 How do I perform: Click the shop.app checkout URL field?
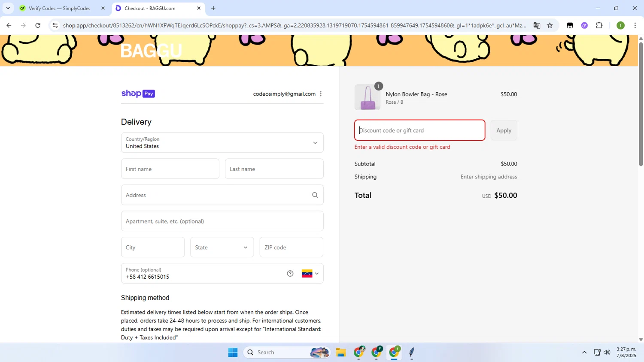295,25
